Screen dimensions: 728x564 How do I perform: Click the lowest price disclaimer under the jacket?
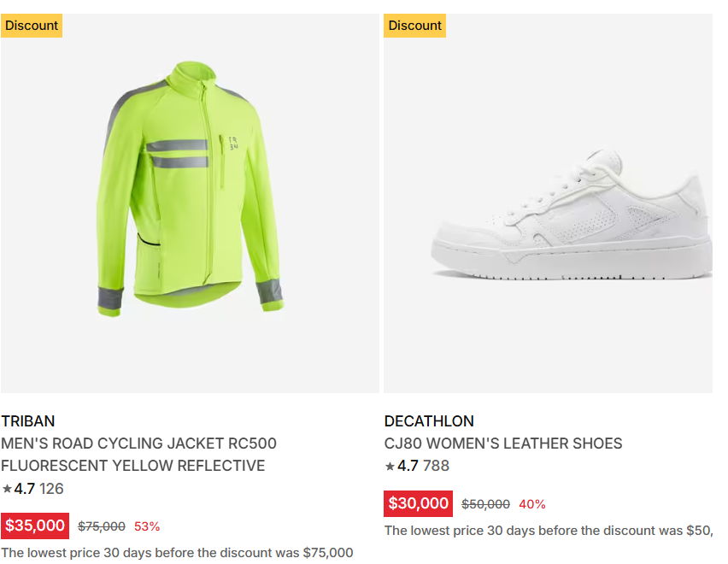(x=176, y=553)
